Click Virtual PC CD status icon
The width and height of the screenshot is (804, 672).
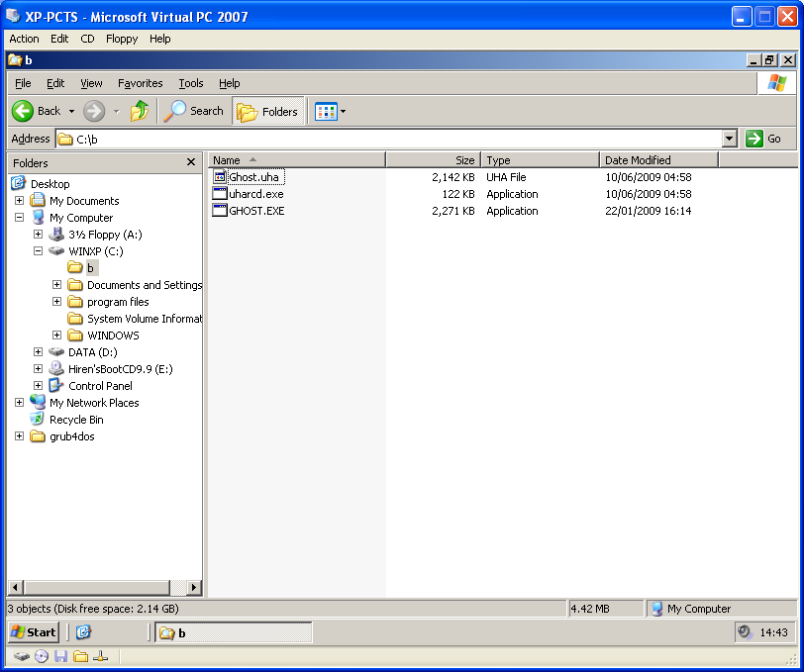[42, 656]
